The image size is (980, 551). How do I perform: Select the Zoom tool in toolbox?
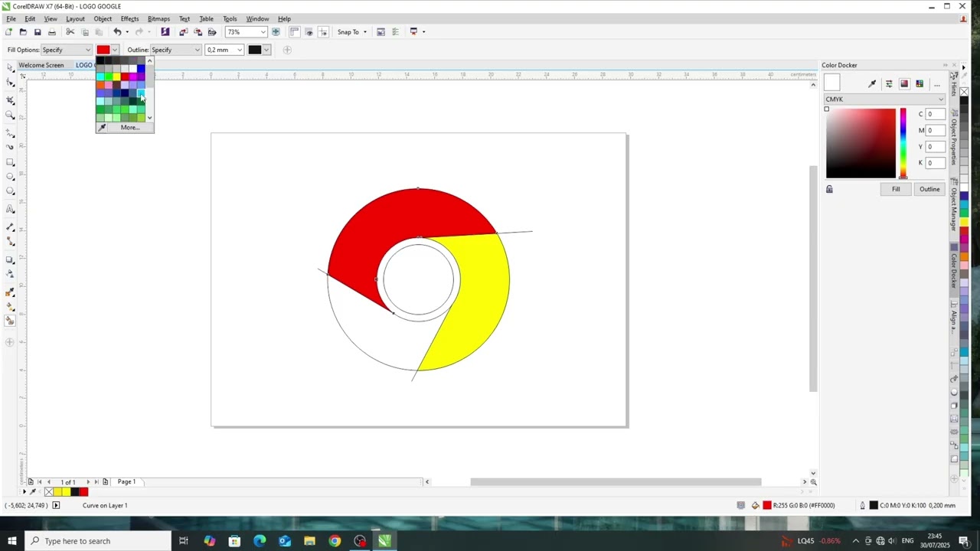10,116
